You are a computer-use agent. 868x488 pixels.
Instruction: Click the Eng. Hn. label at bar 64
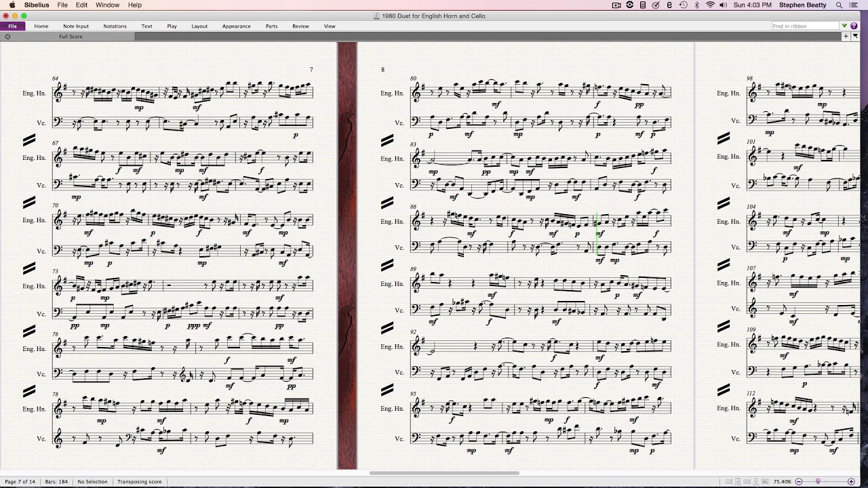coord(34,94)
